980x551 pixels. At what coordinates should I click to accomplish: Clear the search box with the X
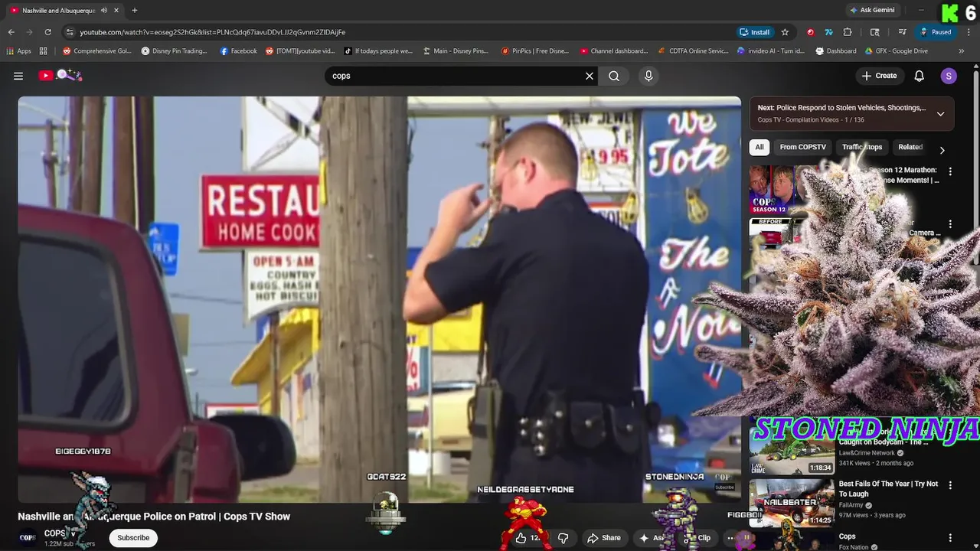[x=590, y=76]
